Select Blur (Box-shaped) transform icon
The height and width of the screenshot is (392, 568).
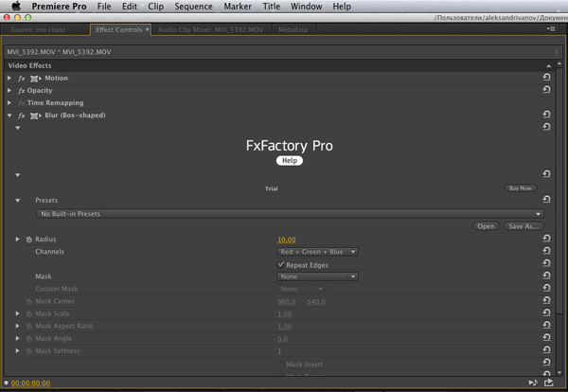coord(36,116)
